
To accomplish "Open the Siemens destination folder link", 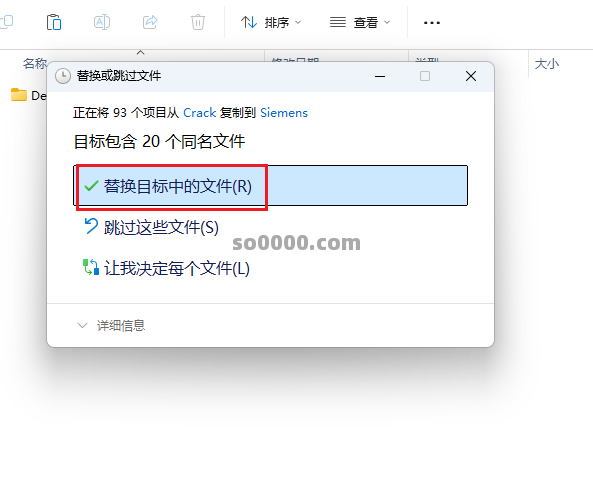I will point(284,113).
